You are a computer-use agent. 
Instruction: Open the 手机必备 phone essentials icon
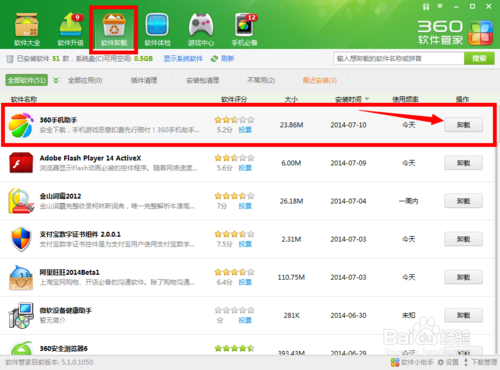(x=245, y=29)
